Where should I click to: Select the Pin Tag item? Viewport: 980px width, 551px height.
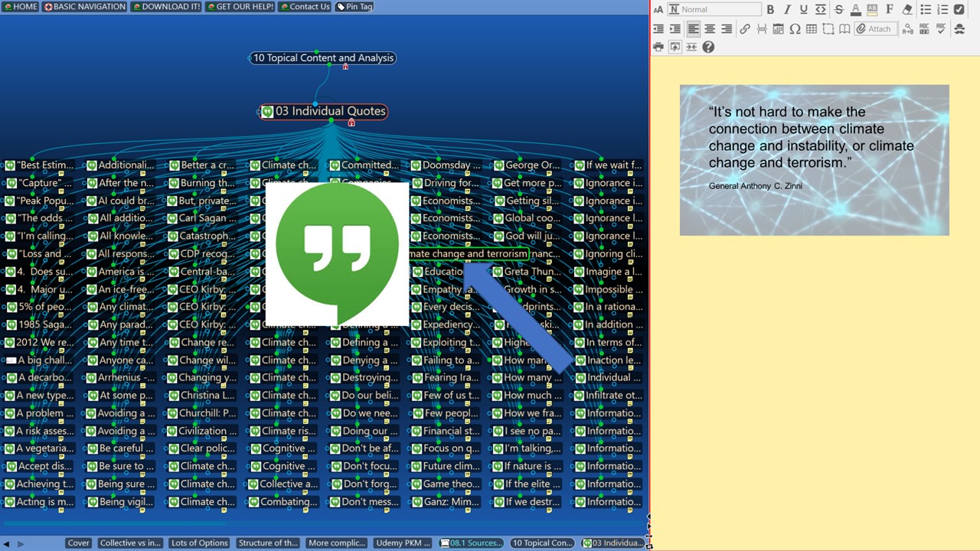(355, 7)
